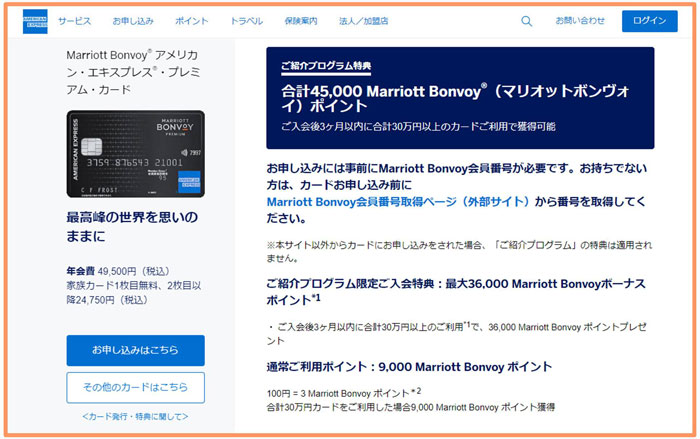Open the カード発行・特典に関して link
Screen dimensions: 700x439
(135, 416)
